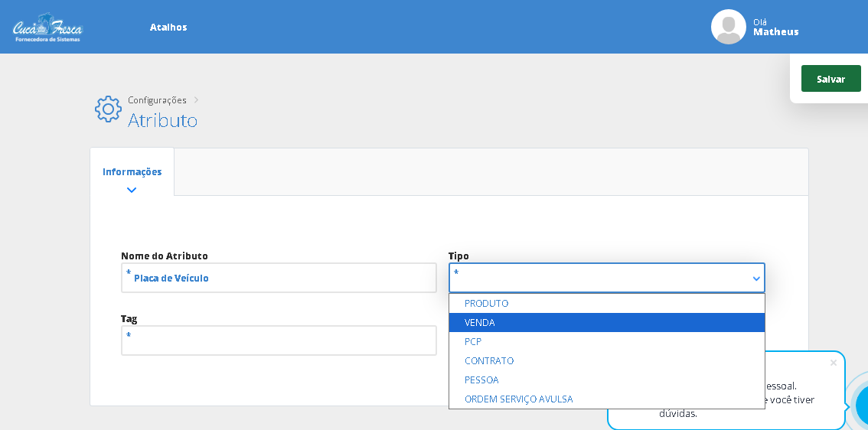This screenshot has height=430, width=868.
Task: Collapse Informações tab chevron
Action: [131, 190]
